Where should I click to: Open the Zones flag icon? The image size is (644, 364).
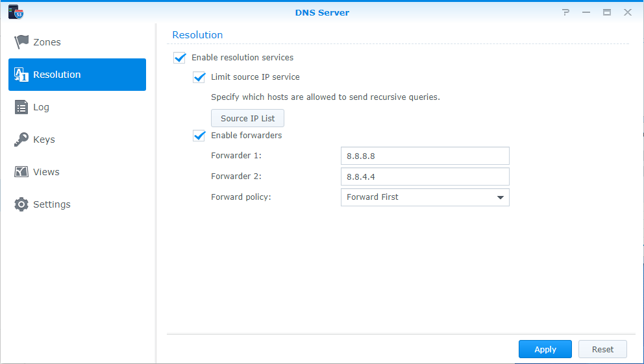21,42
